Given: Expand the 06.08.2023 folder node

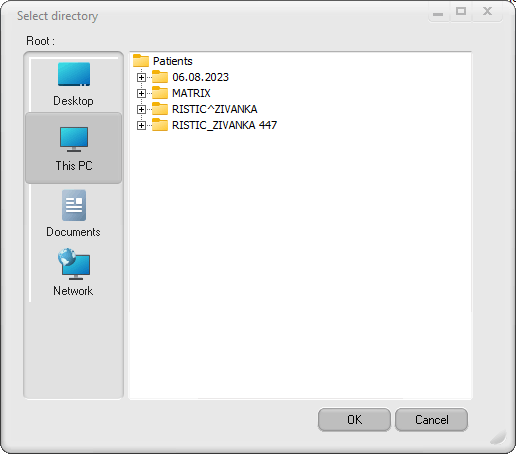Looking at the screenshot, I should click(x=141, y=77).
